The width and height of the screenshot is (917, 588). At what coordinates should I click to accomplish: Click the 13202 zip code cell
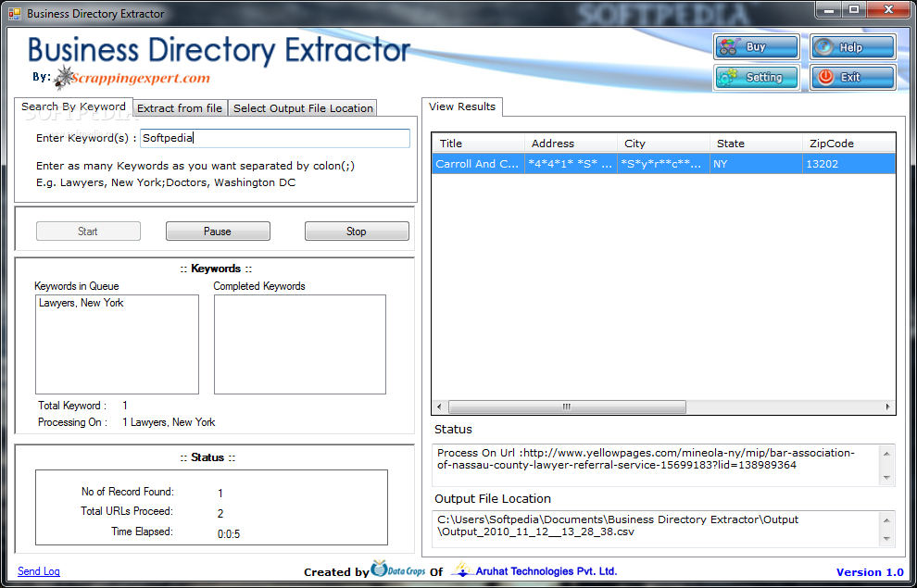pos(848,164)
